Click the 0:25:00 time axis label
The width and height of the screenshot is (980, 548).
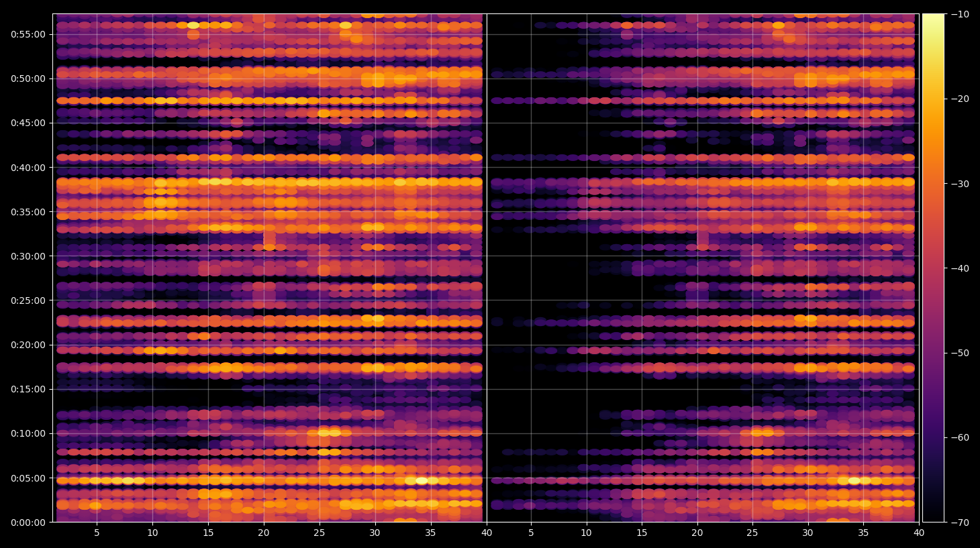(x=28, y=300)
